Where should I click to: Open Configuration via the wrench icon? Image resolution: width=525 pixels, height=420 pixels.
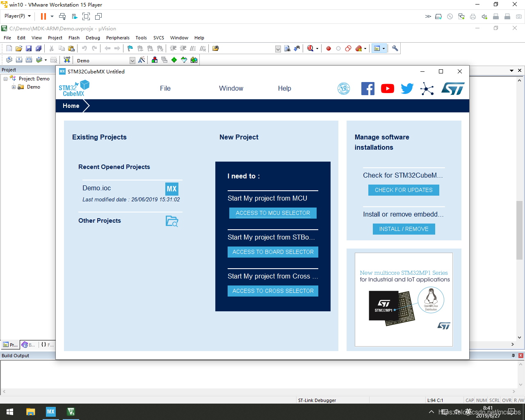coord(395,48)
